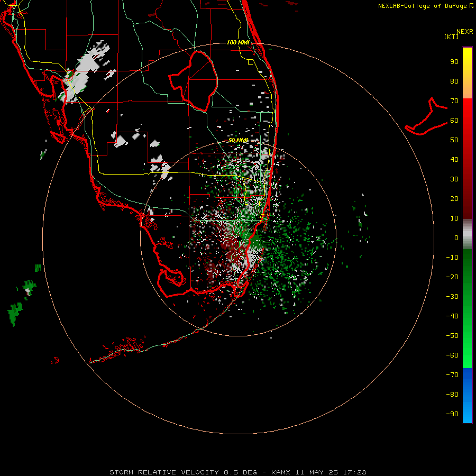Viewport: 476px width, 476px height.
Task: Click the 60 value on the velocity scale
Action: tap(454, 121)
